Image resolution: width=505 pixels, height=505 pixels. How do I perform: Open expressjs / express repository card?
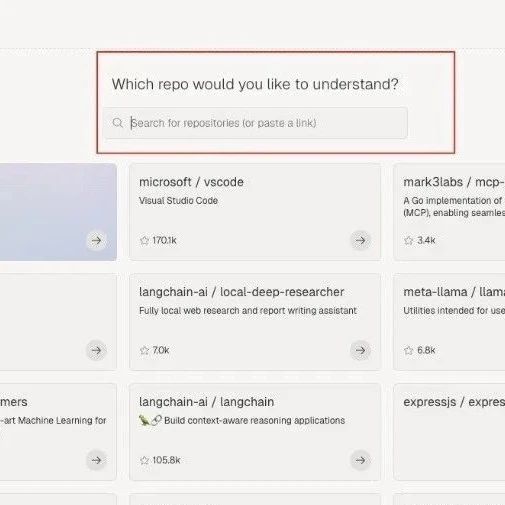coord(449,432)
